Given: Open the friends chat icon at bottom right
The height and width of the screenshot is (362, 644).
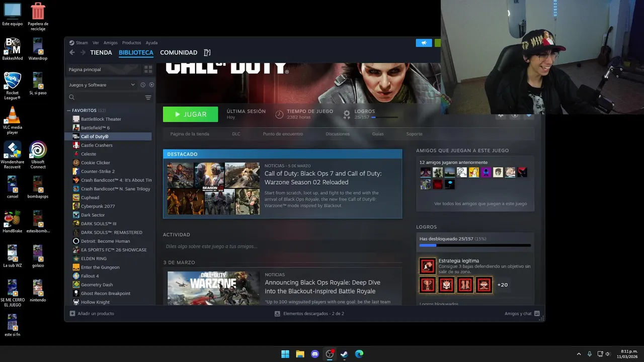Looking at the screenshot, I should tap(537, 314).
